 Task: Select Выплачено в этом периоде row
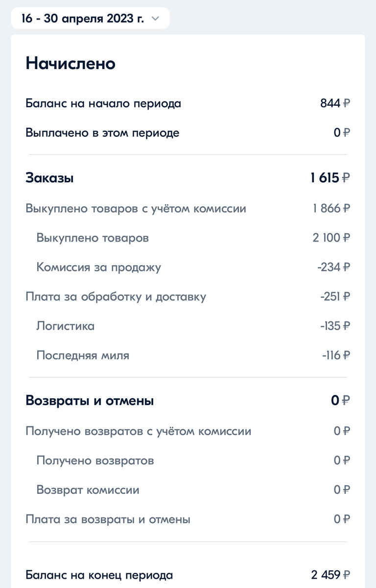[188, 133]
